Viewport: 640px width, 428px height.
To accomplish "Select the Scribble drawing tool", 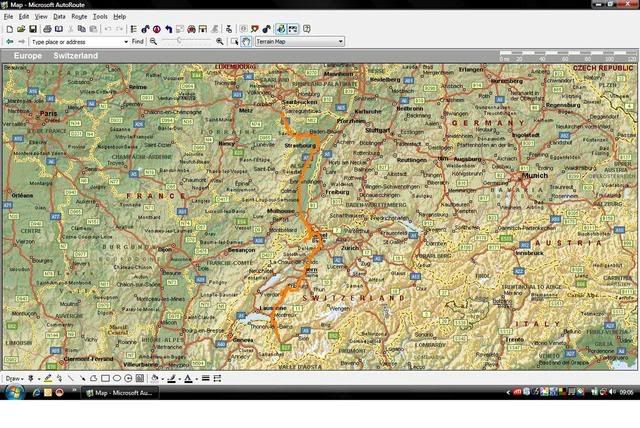I will (x=60, y=379).
